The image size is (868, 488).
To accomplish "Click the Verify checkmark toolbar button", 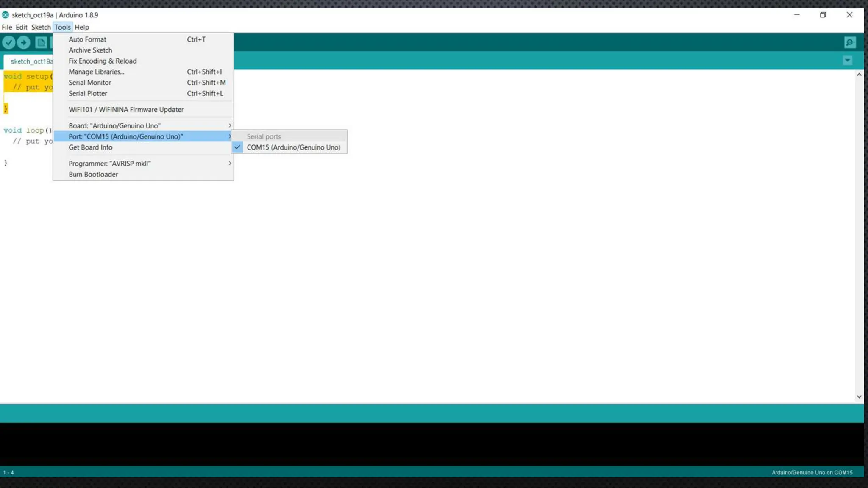I will [x=8, y=42].
